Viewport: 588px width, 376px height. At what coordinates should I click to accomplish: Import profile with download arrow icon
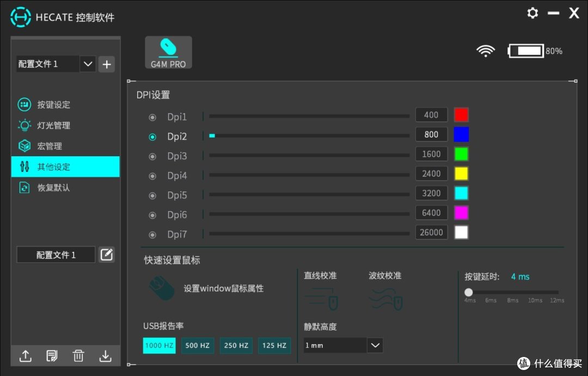(x=106, y=356)
